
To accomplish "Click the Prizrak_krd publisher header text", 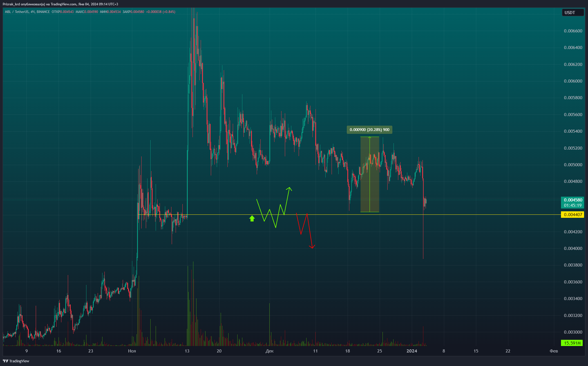I will click(61, 4).
